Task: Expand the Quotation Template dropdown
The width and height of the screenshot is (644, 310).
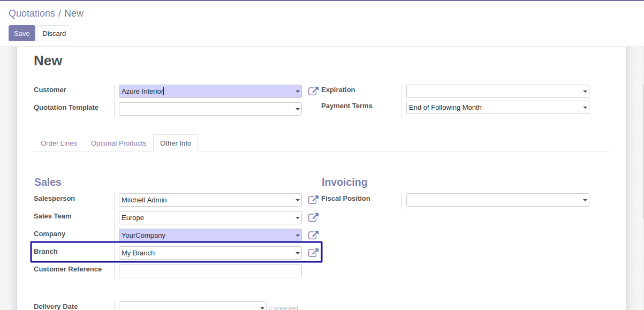Action: click(297, 109)
